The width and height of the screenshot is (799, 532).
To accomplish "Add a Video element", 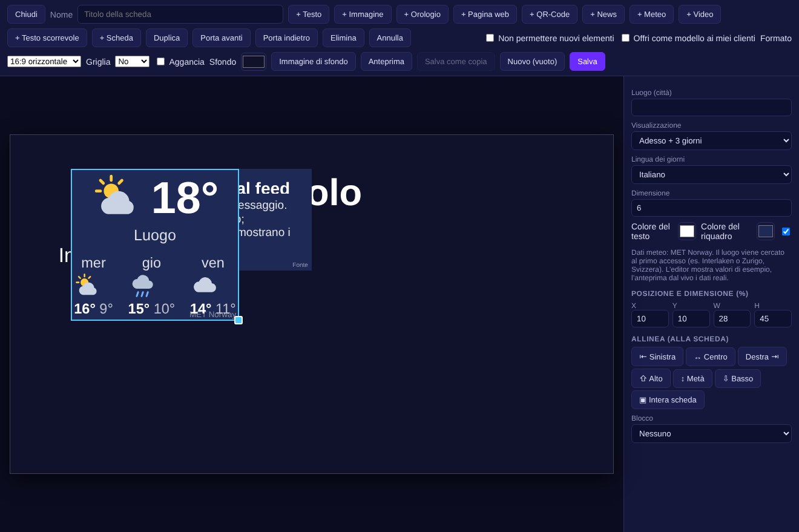I will (700, 14).
